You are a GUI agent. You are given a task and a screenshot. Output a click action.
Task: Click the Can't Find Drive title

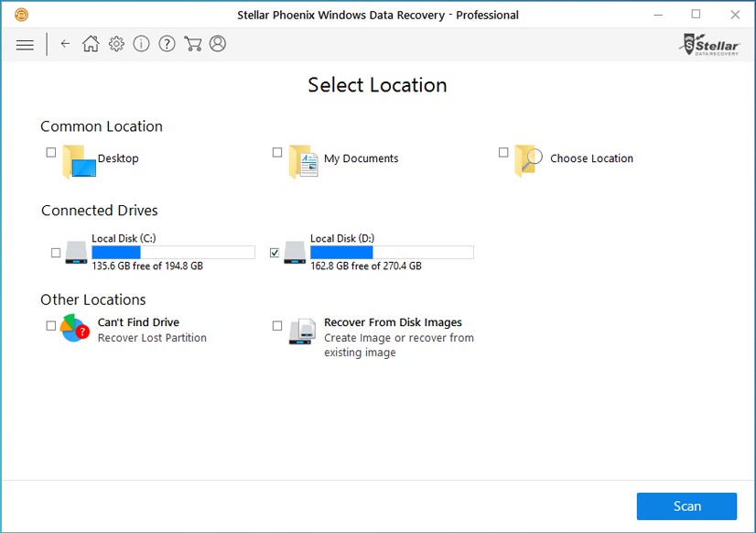click(x=138, y=322)
